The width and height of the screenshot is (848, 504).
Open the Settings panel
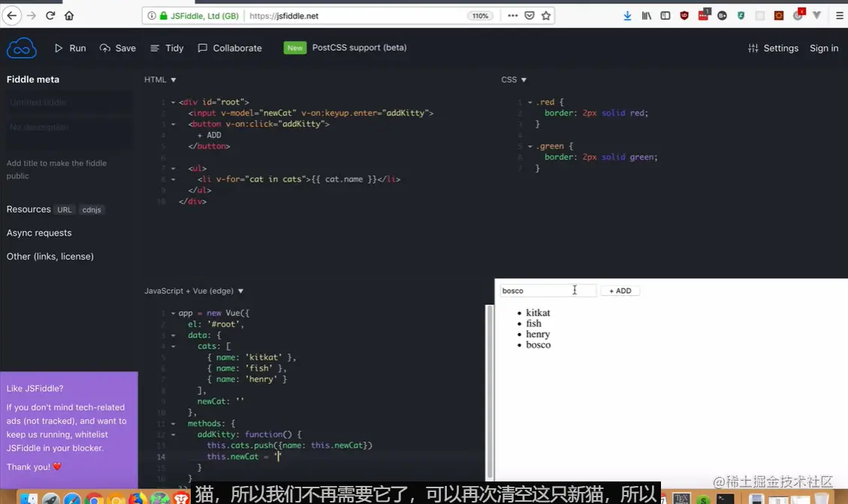tap(774, 48)
